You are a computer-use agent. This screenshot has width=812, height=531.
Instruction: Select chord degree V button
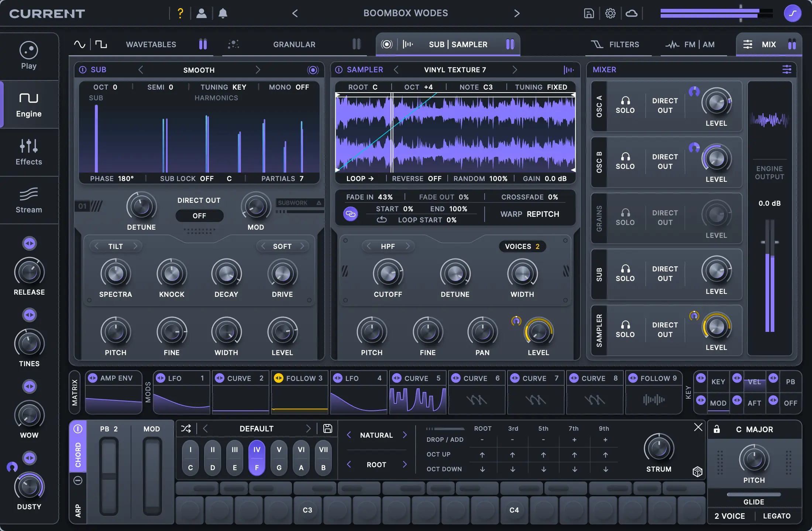279,457
